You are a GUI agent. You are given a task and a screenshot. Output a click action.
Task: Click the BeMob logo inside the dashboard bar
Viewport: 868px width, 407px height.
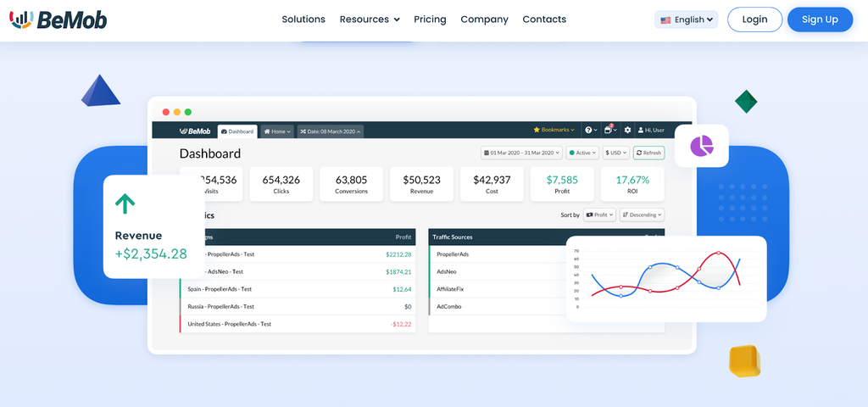pyautogui.click(x=195, y=131)
